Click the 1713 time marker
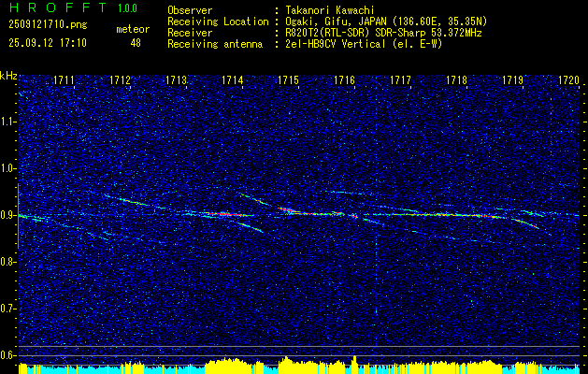588x374 pixels. 177,79
